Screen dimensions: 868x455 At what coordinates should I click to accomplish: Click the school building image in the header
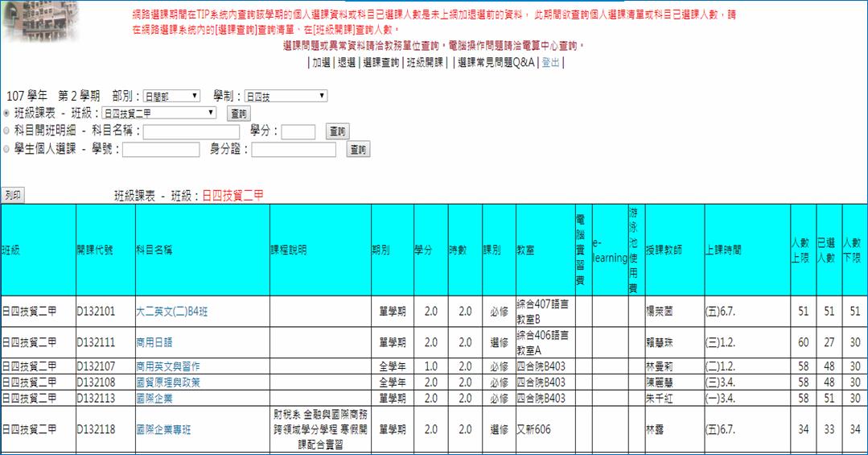tap(40, 21)
